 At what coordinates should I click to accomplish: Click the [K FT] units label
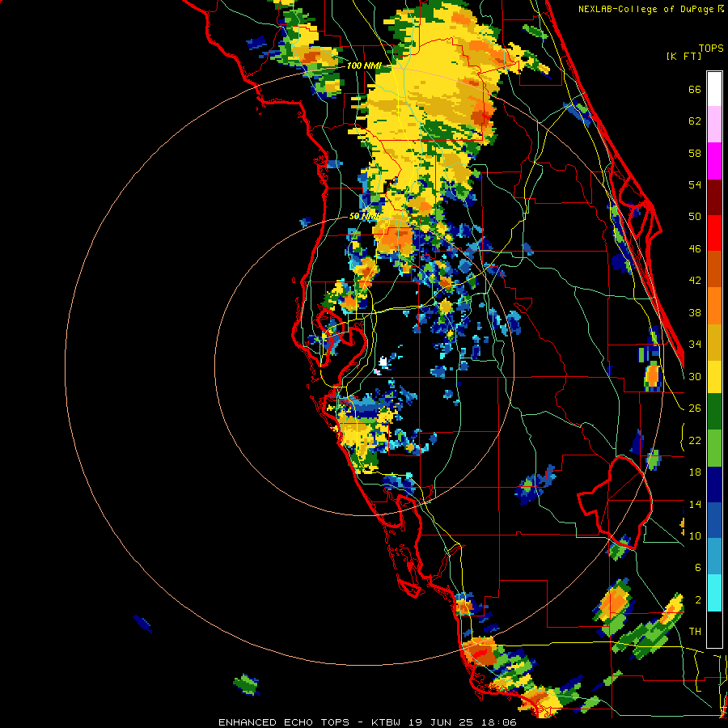684,56
